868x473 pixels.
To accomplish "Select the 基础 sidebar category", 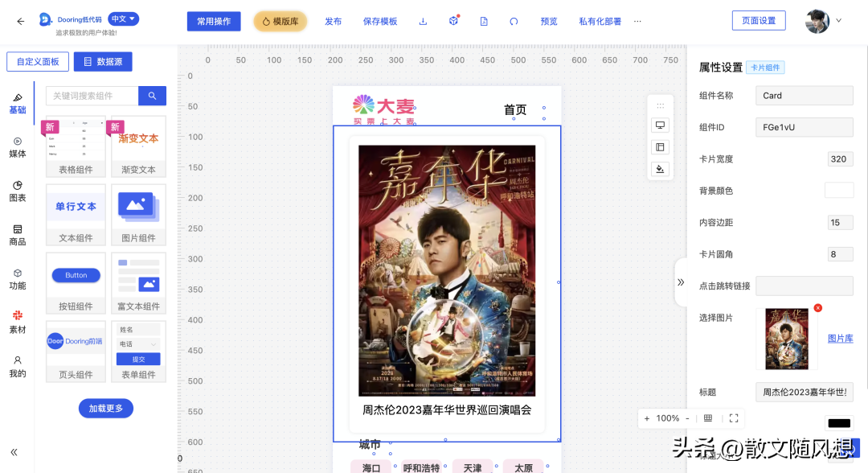I will tap(17, 104).
